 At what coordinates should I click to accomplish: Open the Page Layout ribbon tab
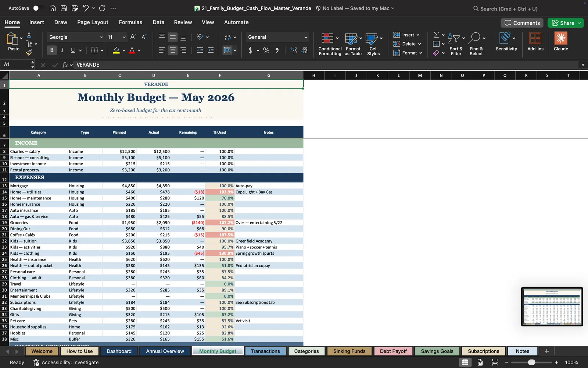tap(93, 22)
